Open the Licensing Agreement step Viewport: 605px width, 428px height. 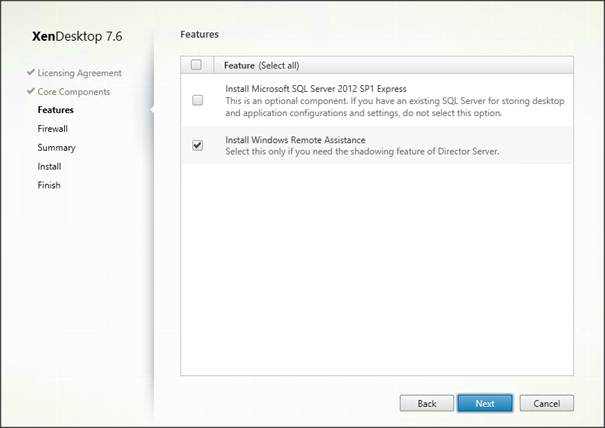coord(79,73)
